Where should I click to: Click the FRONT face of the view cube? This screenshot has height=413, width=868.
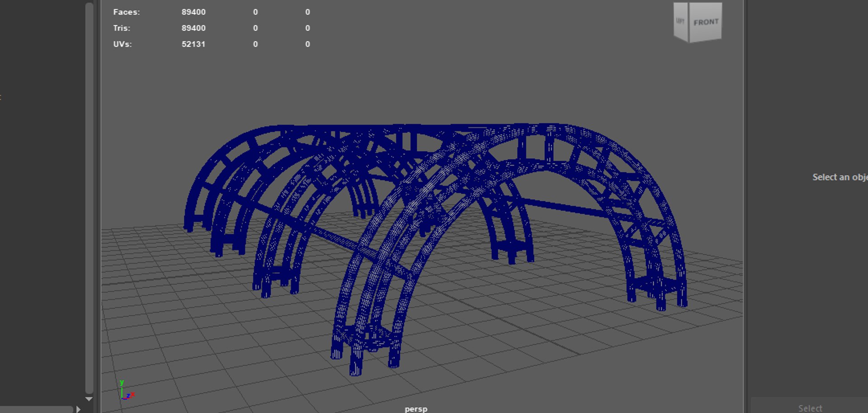pos(705,21)
